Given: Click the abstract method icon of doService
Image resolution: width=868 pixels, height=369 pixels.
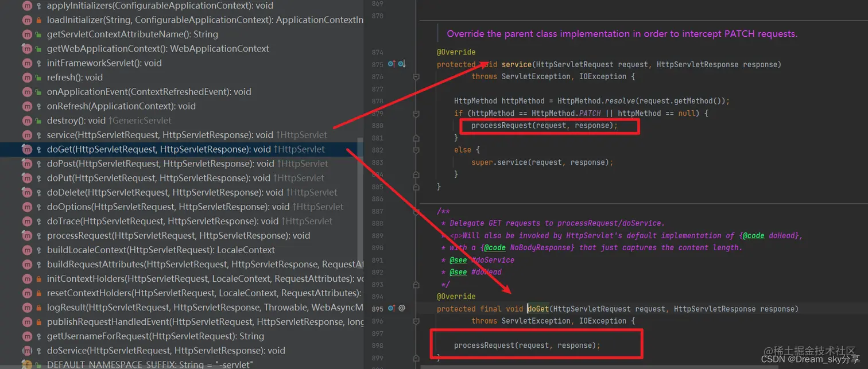Looking at the screenshot, I should [26, 351].
